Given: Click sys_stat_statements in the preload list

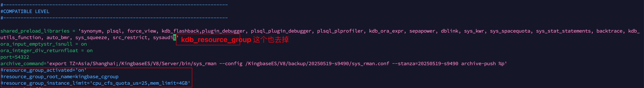Looking at the screenshot, I should click(x=563, y=31).
